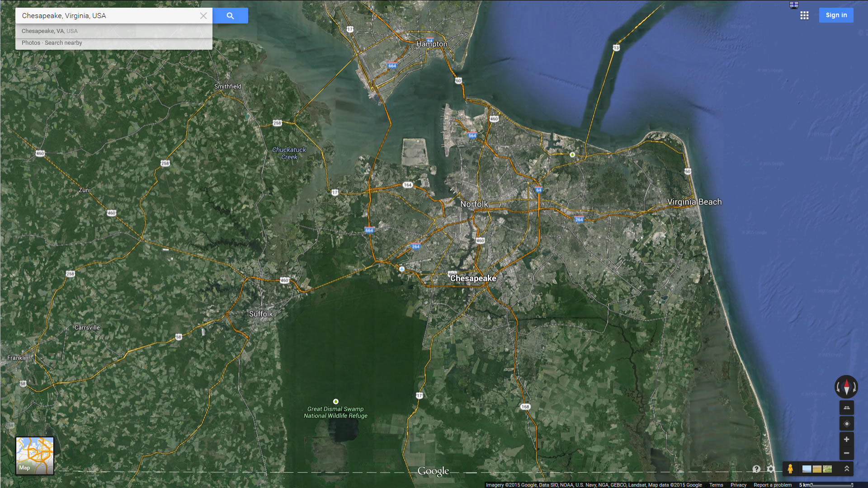
Task: Click the Photos link under search
Action: [x=31, y=43]
